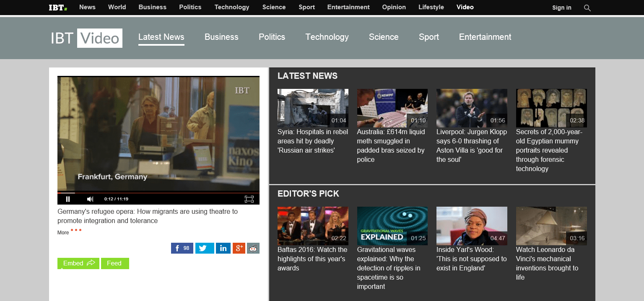Screen dimensions: 644x301
Task: Open the Gravitational Waves Explained thumbnail
Action: (392, 226)
